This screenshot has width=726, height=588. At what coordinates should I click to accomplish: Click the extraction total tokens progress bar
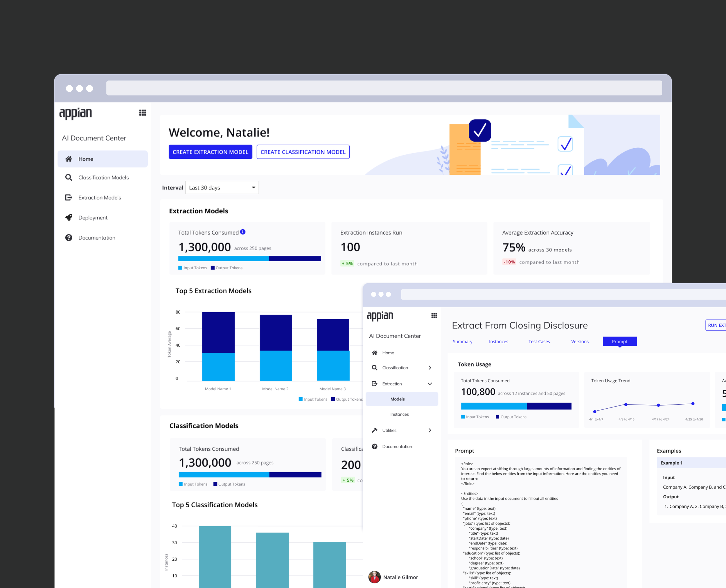point(249,258)
